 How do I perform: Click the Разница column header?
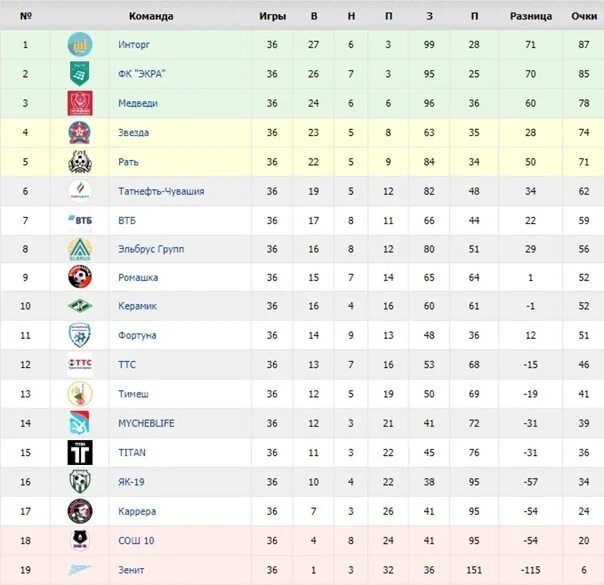coord(531,16)
